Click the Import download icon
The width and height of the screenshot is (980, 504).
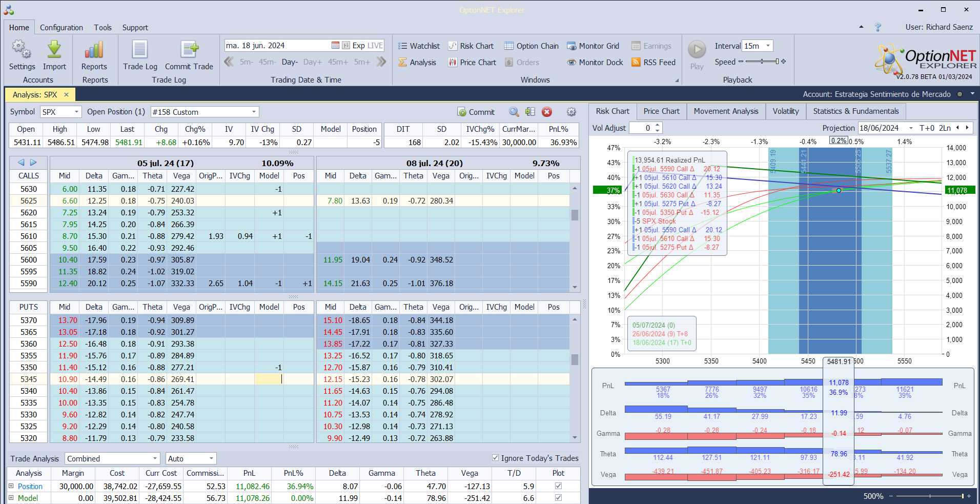pos(54,50)
